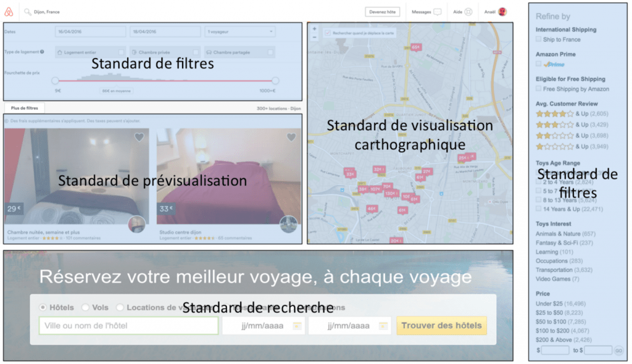Image resolution: width=632 pixels, height=364 pixels.
Task: Click the Aide lifebuoy help icon
Action: pos(468,12)
